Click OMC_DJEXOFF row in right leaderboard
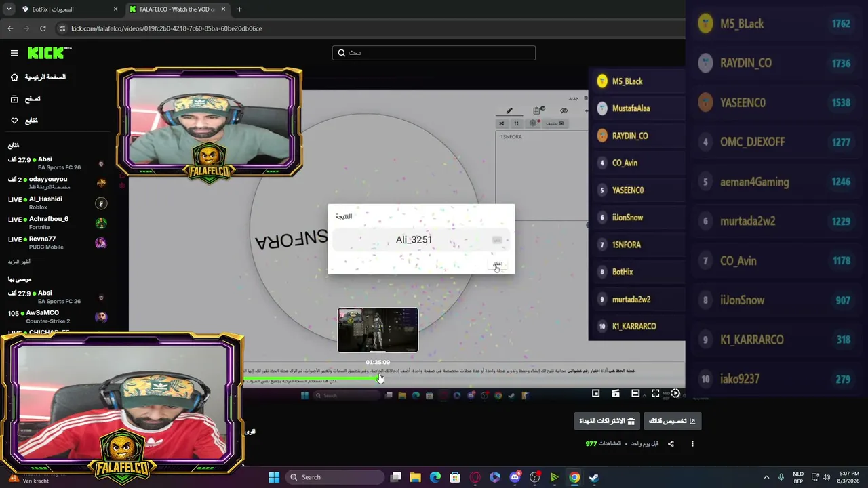 [775, 142]
